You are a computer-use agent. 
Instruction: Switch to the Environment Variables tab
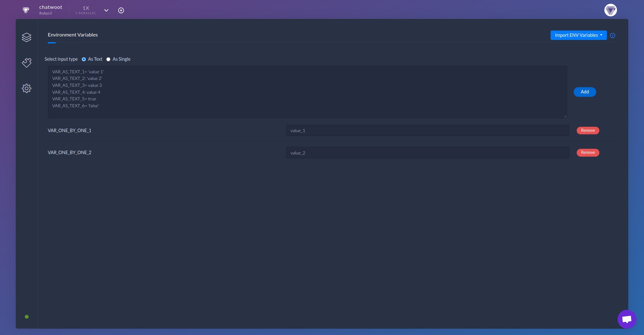72,35
